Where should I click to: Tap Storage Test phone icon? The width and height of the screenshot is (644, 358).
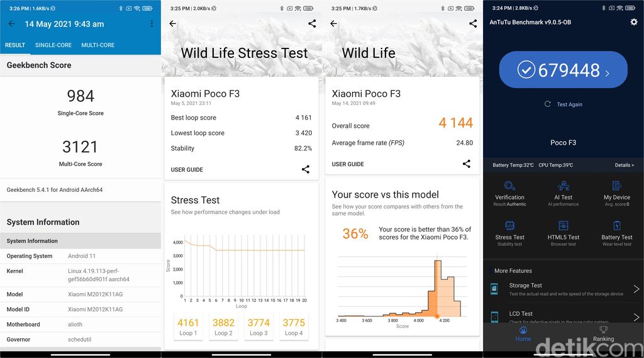[x=494, y=289]
